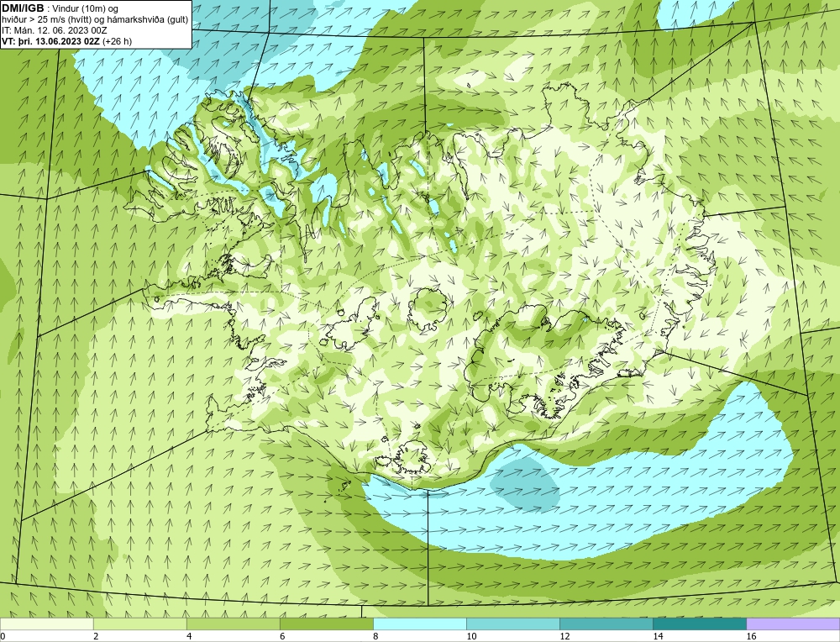Click the legend label '0'
The image size is (840, 642).
click(x=3, y=636)
